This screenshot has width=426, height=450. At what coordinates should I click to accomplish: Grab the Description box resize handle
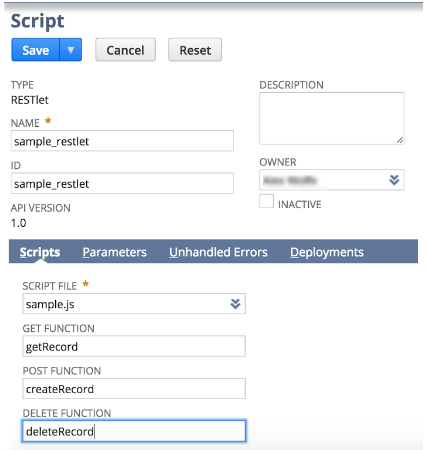coord(400,140)
